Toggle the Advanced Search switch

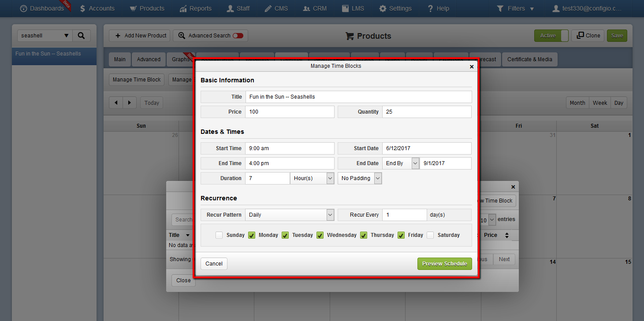tap(238, 36)
